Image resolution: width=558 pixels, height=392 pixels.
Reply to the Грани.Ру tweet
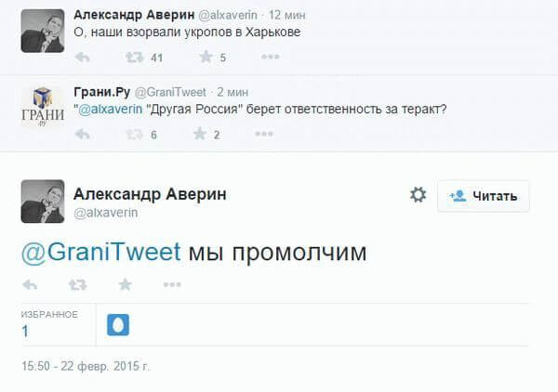tap(82, 135)
